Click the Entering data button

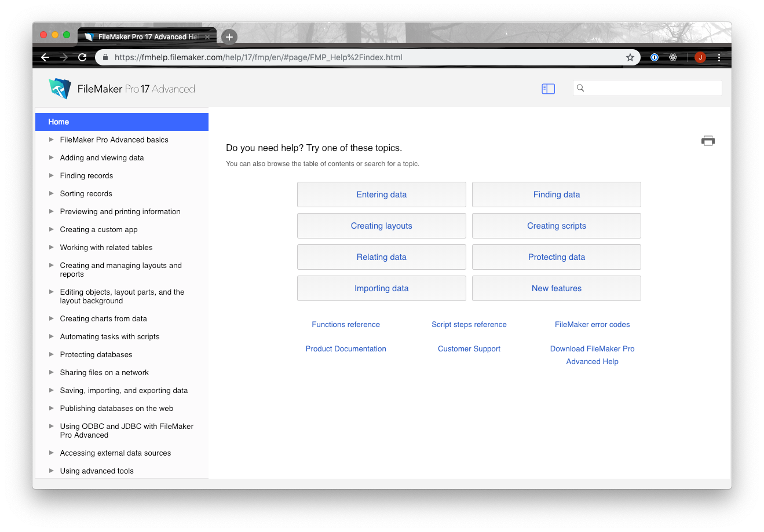click(x=382, y=195)
